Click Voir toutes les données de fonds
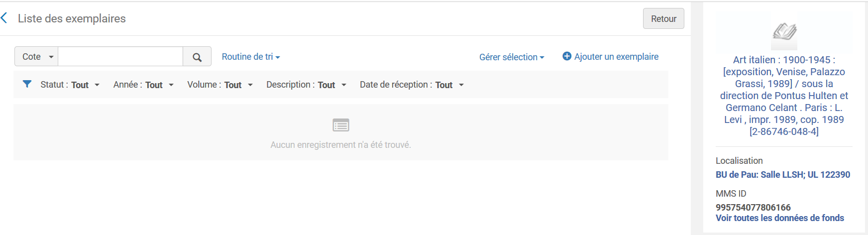The width and height of the screenshot is (868, 235). (780, 218)
